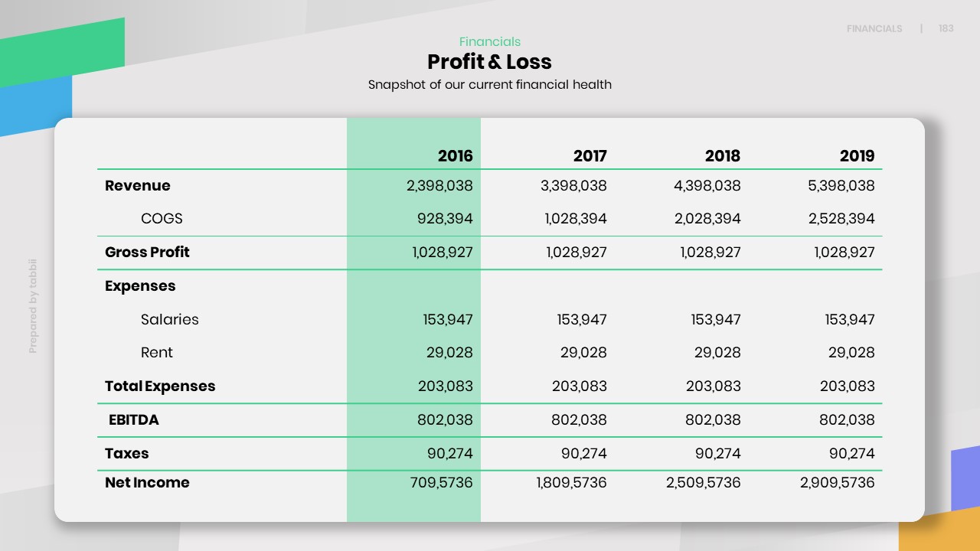Click the 2019 column header
Image resolution: width=980 pixels, height=551 pixels.
point(857,156)
